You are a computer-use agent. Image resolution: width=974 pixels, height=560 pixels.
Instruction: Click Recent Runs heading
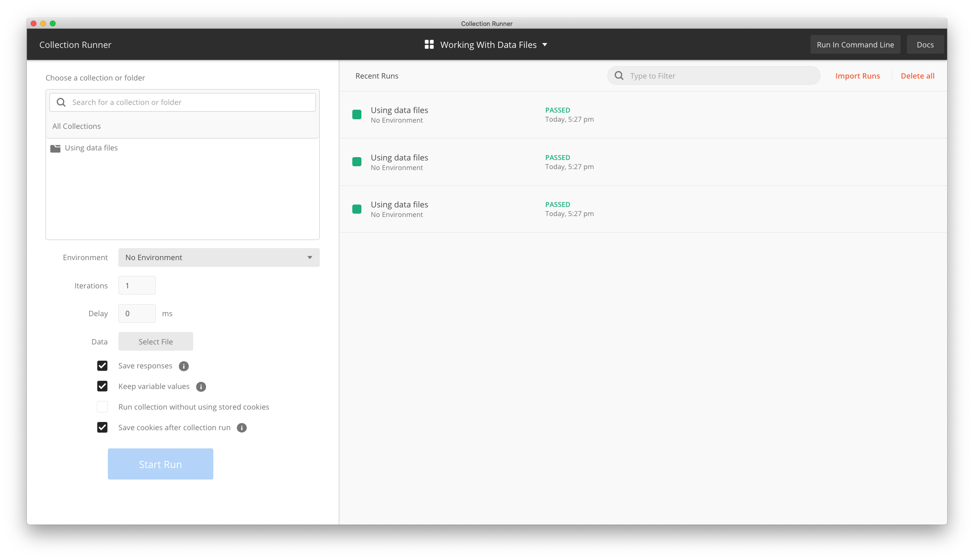click(x=377, y=76)
